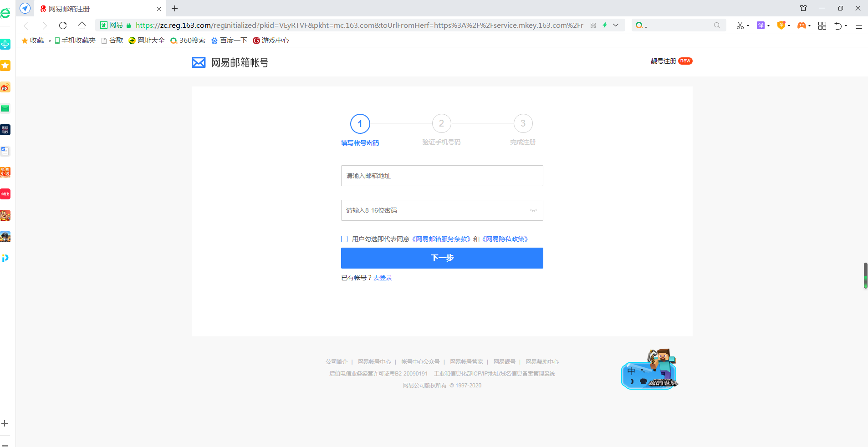Open the yellow star favorites sidebar icon
The image size is (868, 447).
(5, 66)
